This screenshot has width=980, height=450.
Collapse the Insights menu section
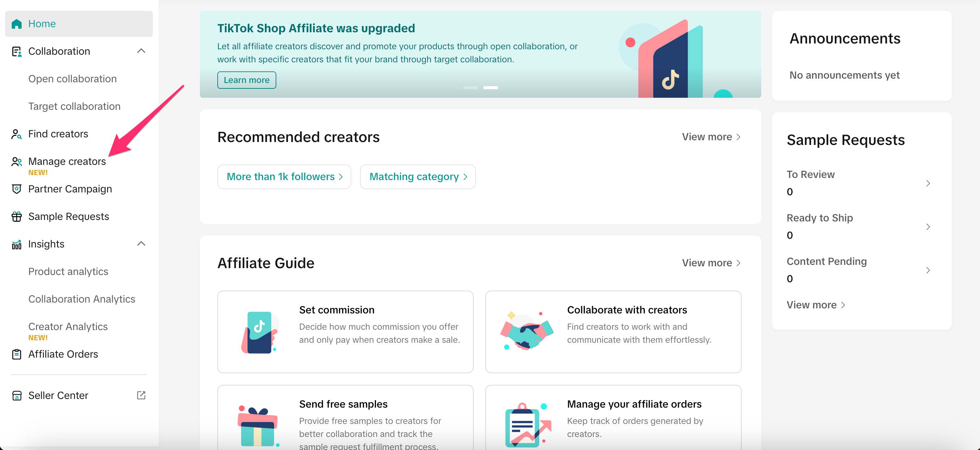141,243
